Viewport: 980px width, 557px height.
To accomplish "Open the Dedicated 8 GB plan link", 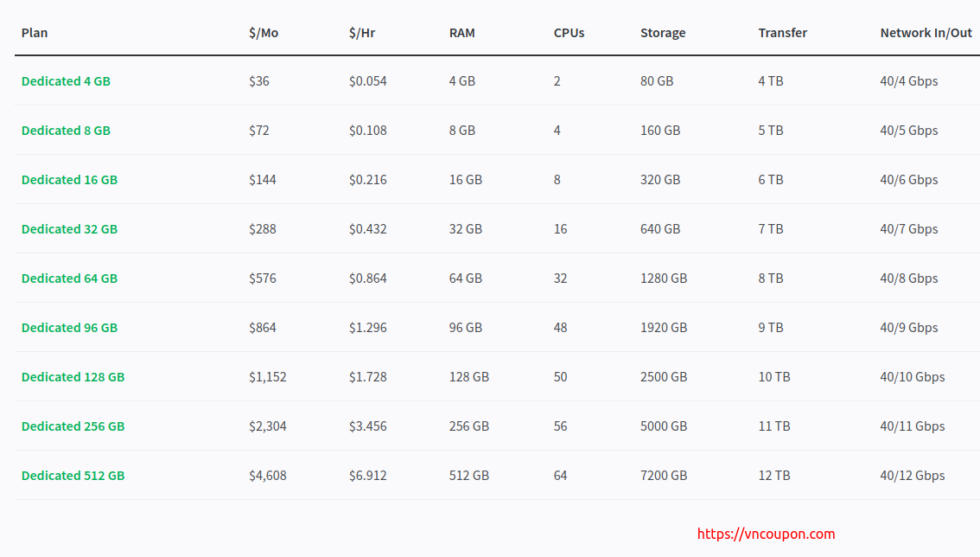I will (x=66, y=131).
